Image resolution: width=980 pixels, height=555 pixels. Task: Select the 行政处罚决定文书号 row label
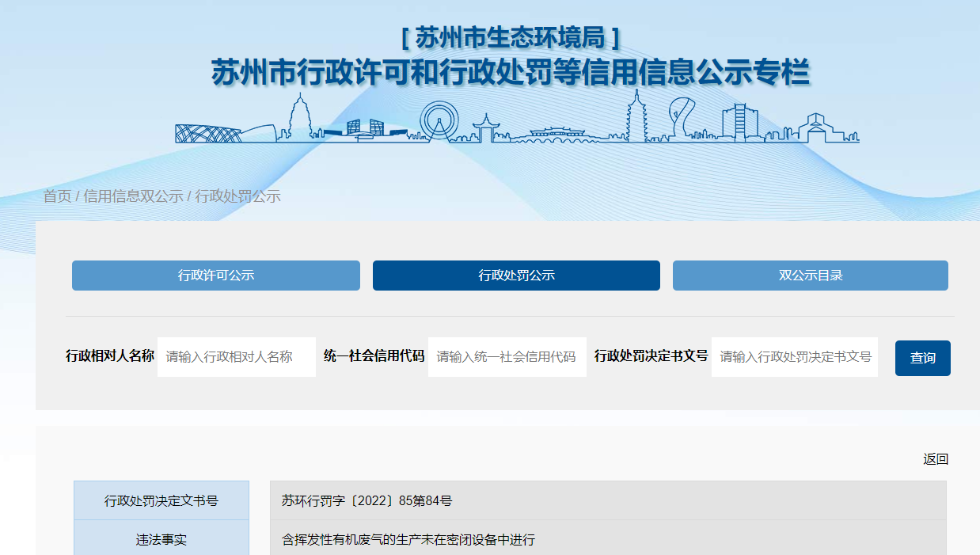(x=161, y=500)
